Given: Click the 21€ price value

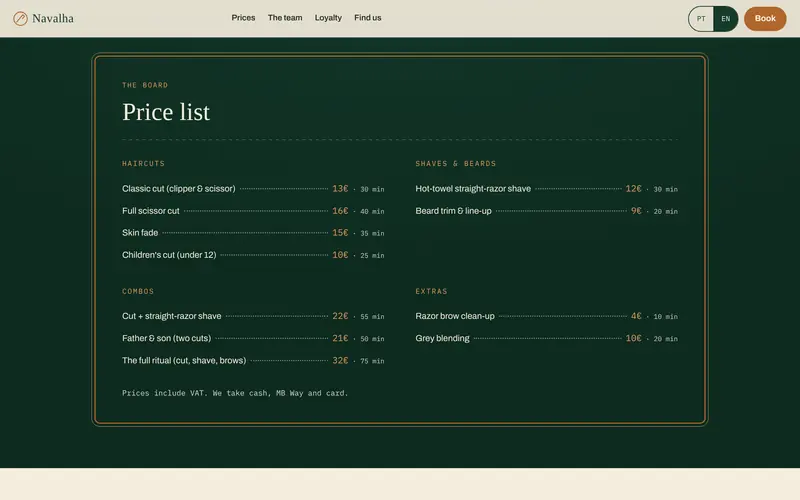Looking at the screenshot, I should pyautogui.click(x=340, y=338).
